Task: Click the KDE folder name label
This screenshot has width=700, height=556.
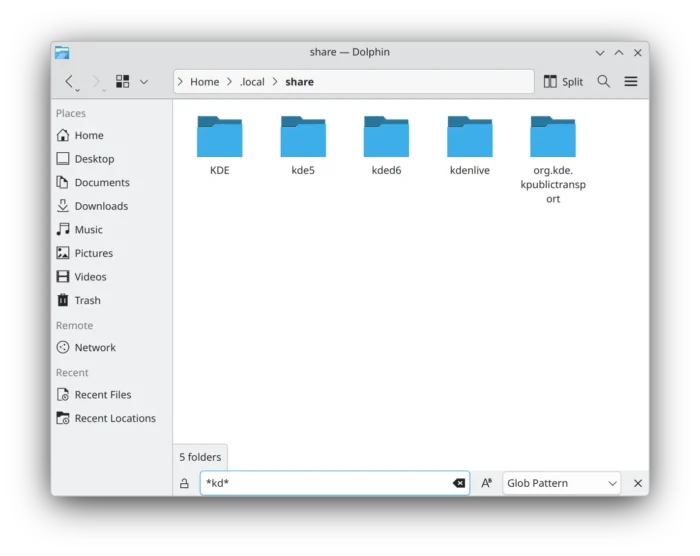Action: (x=220, y=171)
